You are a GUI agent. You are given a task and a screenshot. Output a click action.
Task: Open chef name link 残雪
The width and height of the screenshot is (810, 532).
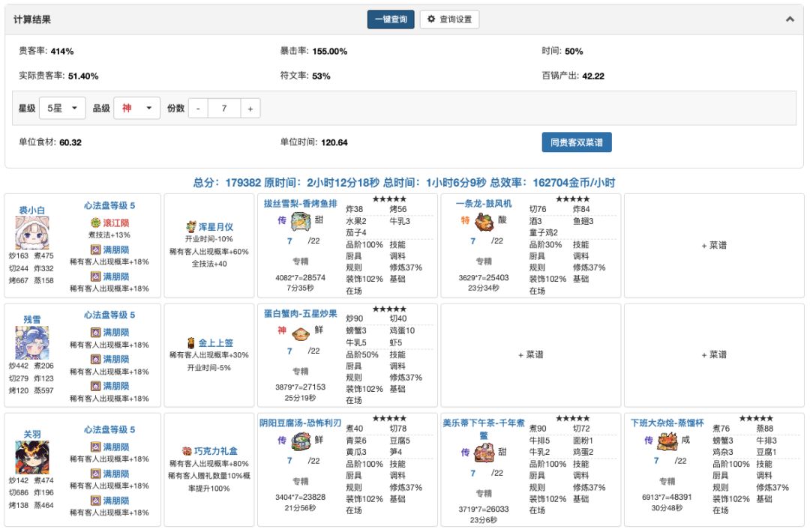pyautogui.click(x=32, y=319)
